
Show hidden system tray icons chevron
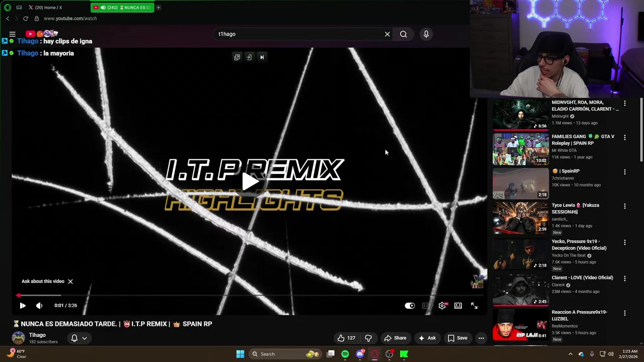click(x=570, y=354)
